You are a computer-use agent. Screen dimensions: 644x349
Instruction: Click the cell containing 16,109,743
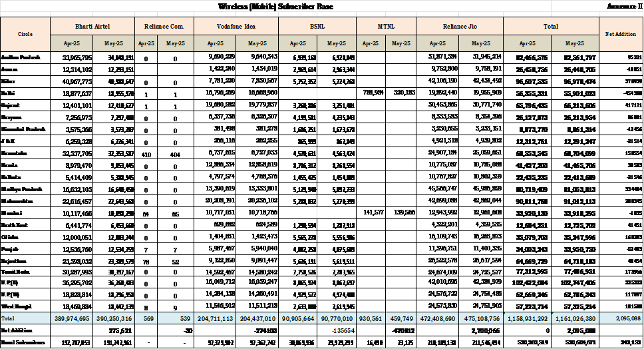tap(437, 236)
